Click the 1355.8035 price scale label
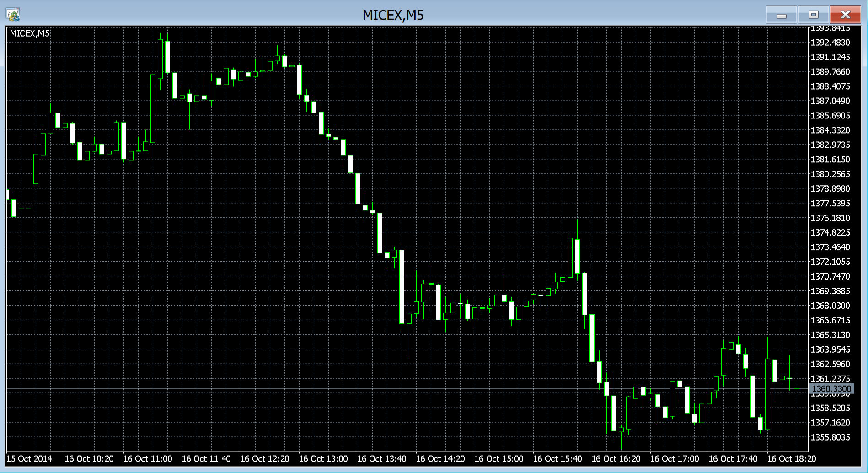Screen dimensions: 868x473 [x=830, y=437]
